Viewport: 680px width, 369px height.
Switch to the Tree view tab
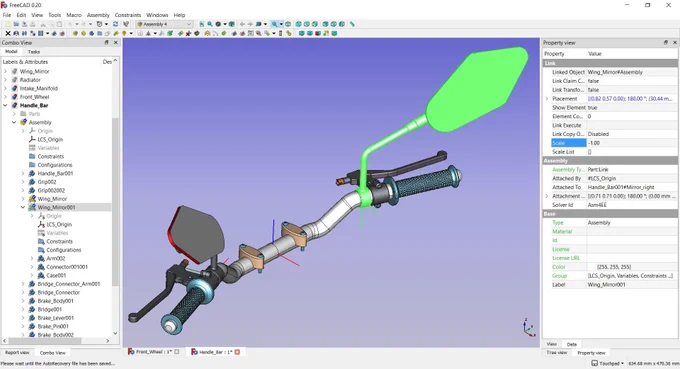(556, 353)
